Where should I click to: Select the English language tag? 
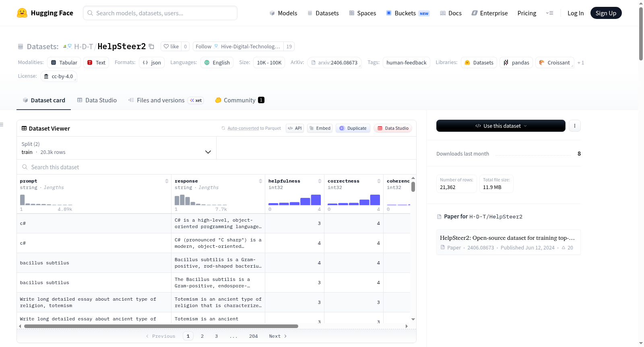click(x=217, y=62)
